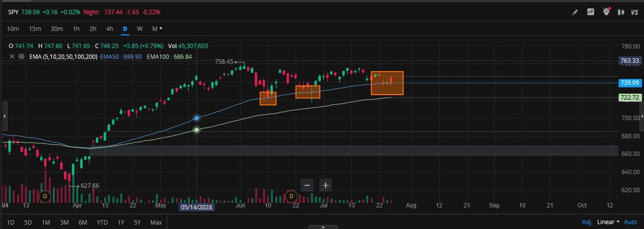Click the 763.33 price axis label
Viewport: 644px width, 229px height.
629,61
